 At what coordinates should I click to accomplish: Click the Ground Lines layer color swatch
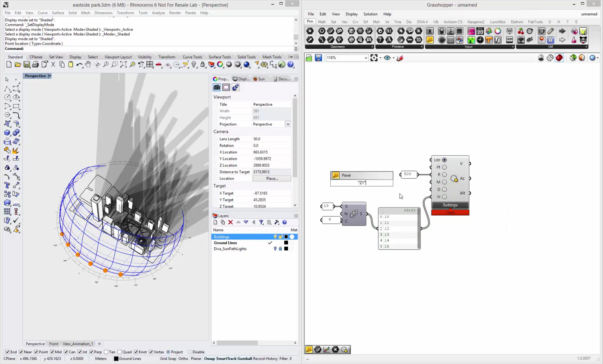click(286, 243)
